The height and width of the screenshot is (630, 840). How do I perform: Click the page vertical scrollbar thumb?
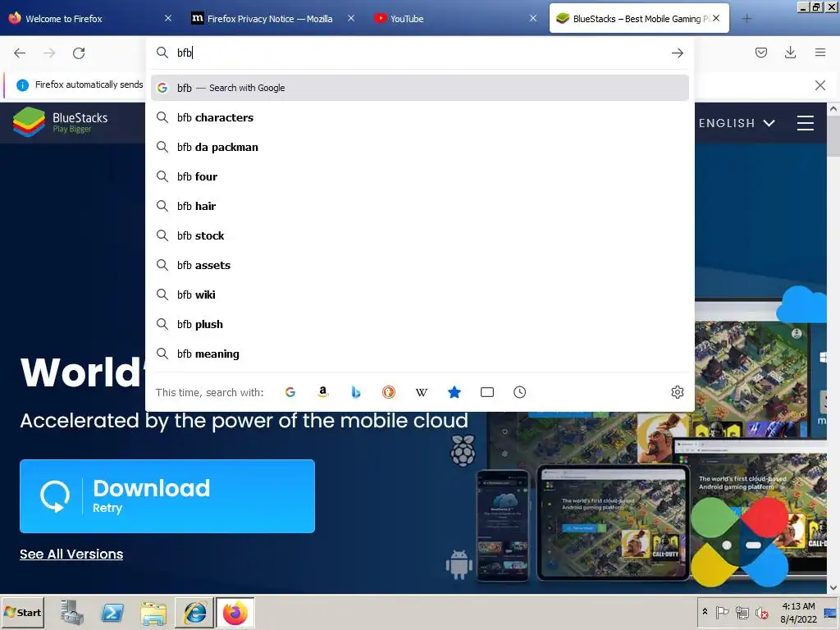tap(833, 137)
